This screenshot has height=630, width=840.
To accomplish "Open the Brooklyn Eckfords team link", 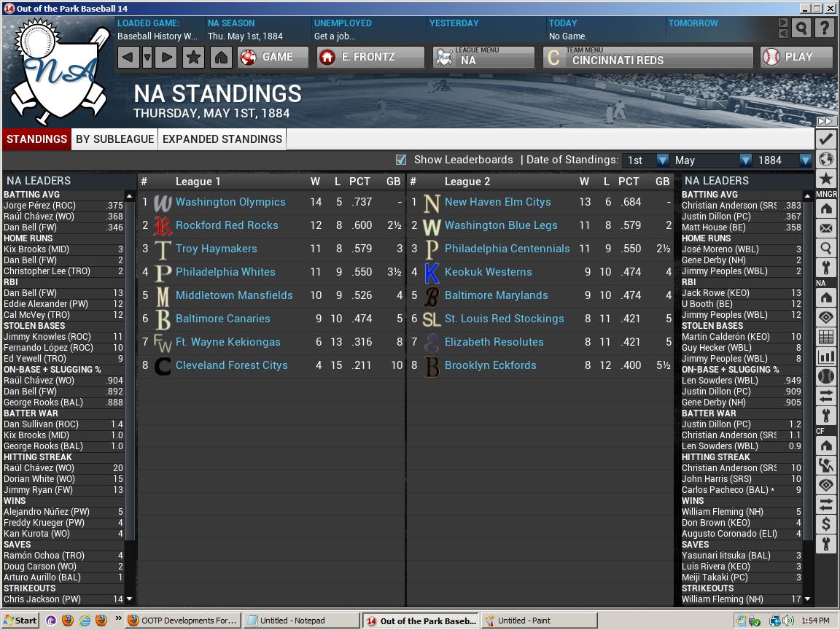I will (x=490, y=365).
